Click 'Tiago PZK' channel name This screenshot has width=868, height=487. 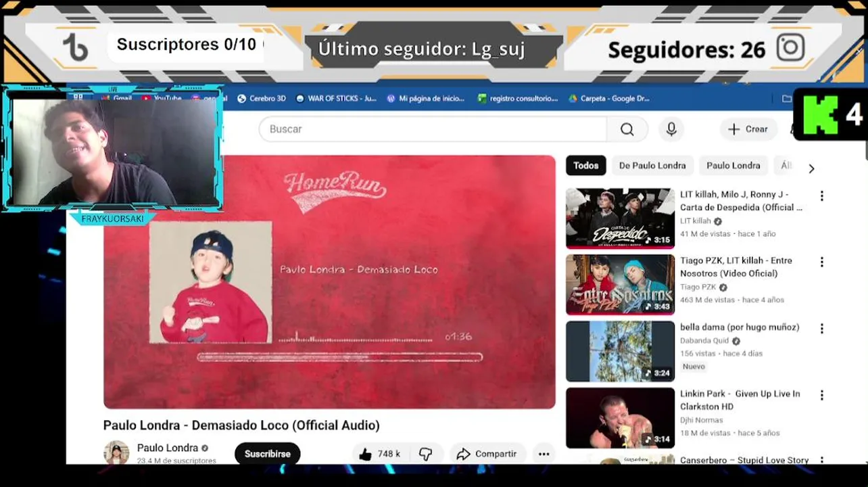(698, 287)
